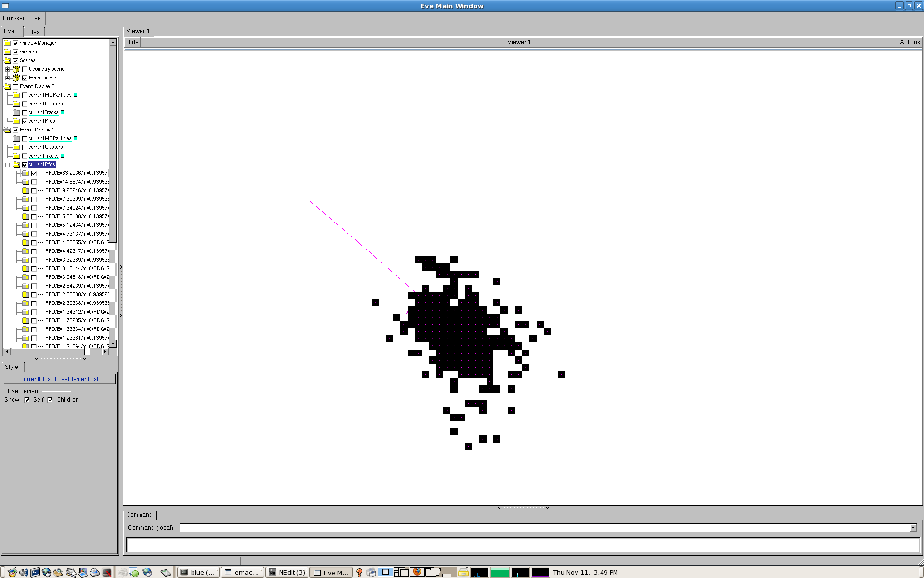
Task: Click the volume speaker taskbar icon
Action: [x=23, y=572]
